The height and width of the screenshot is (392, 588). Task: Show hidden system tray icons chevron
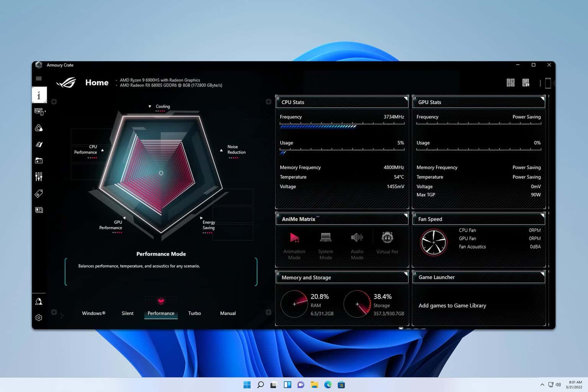click(x=542, y=385)
